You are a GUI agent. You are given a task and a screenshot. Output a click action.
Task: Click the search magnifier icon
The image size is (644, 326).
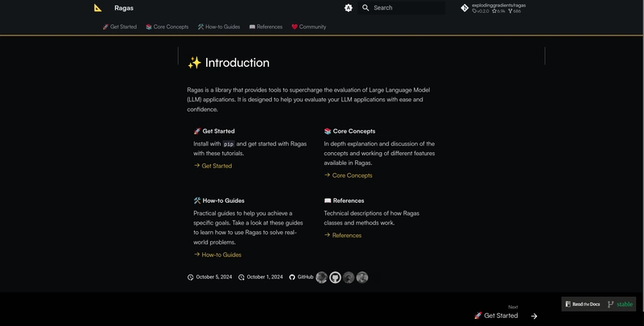(365, 8)
